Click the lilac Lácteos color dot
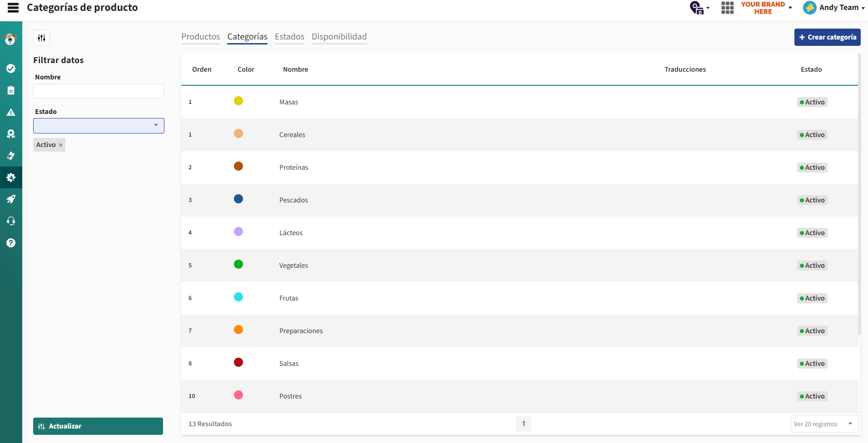This screenshot has width=868, height=443. click(238, 231)
